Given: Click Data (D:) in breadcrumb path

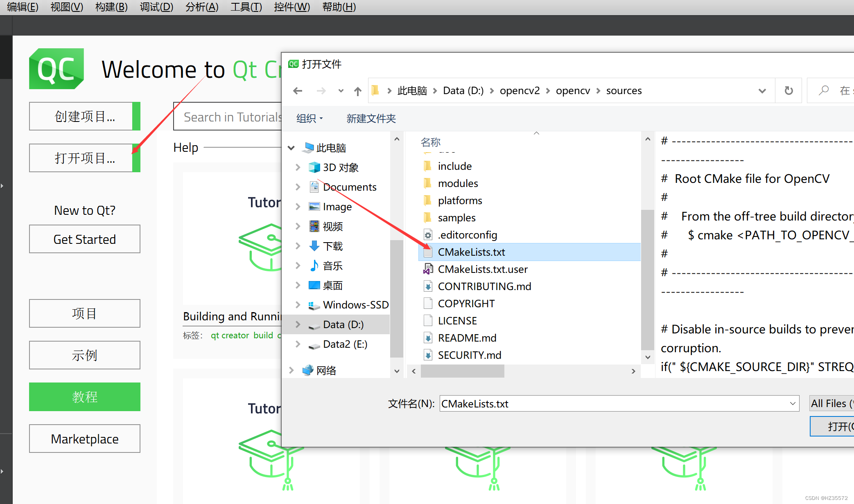Looking at the screenshot, I should coord(463,90).
